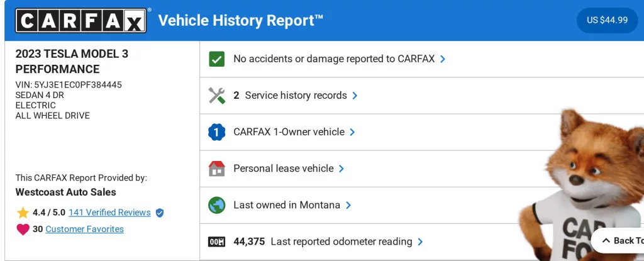Image resolution: width=644 pixels, height=261 pixels.
Task: Expand the no accidents reported chevron
Action: pyautogui.click(x=443, y=59)
